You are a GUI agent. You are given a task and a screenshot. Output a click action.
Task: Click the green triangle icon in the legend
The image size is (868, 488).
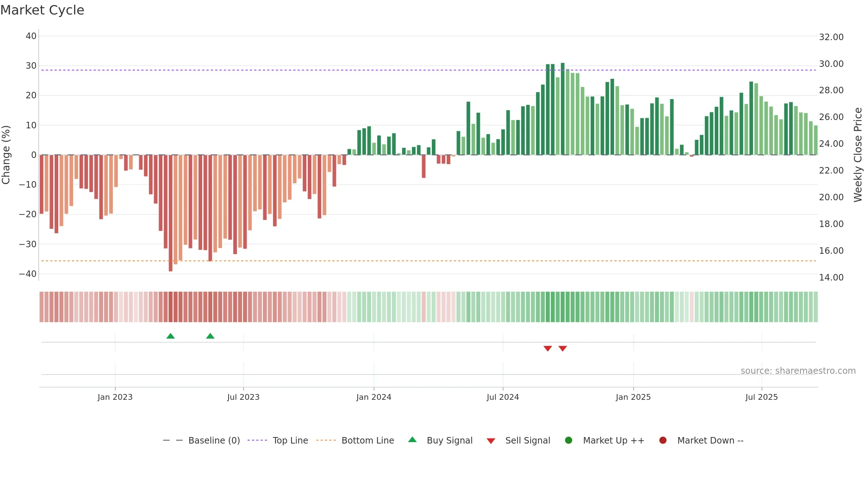pos(412,440)
